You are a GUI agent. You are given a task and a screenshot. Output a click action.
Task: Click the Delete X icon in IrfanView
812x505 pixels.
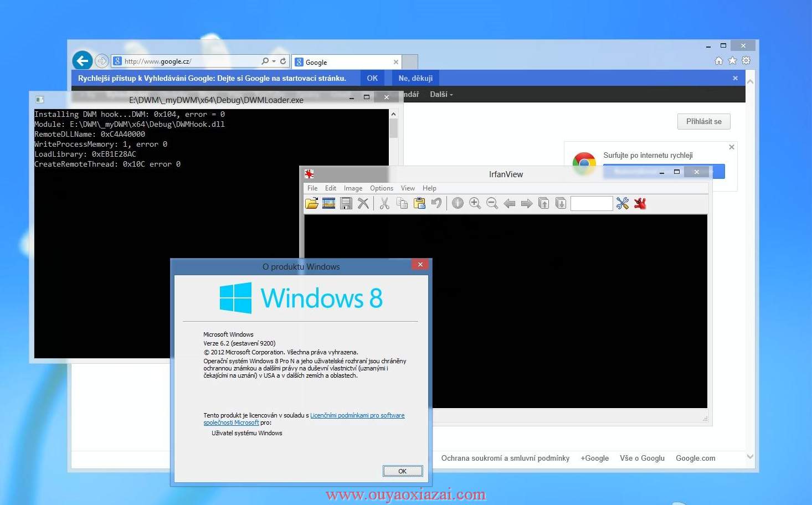tap(363, 203)
